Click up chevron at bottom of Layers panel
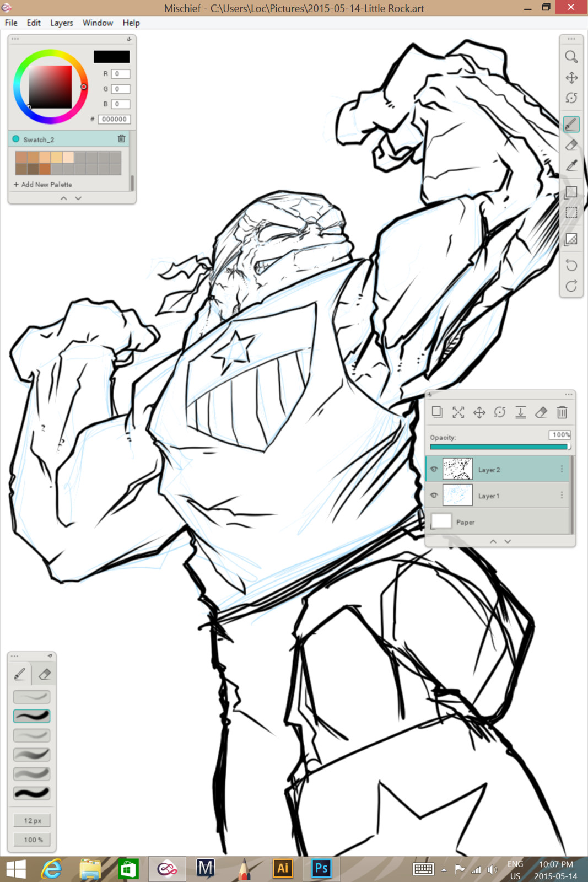Viewport: 588px width, 882px height. 493,541
